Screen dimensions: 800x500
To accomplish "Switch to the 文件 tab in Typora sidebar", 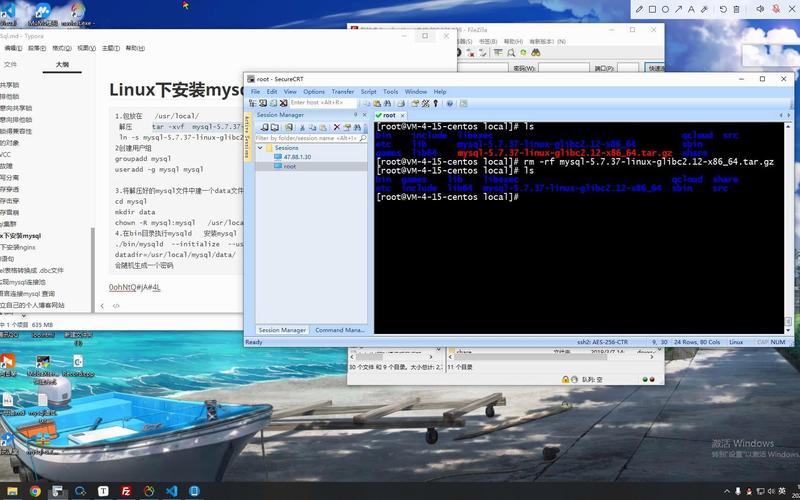I will (x=10, y=65).
